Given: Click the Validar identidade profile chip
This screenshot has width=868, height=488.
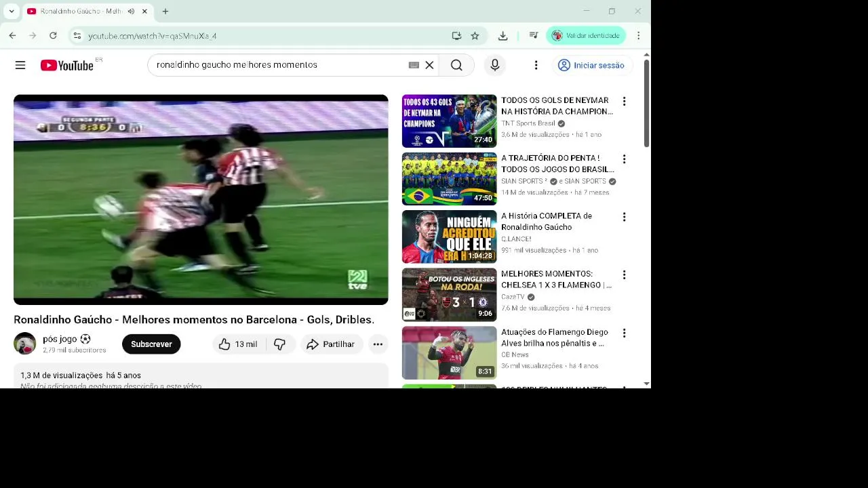Looking at the screenshot, I should click(586, 35).
